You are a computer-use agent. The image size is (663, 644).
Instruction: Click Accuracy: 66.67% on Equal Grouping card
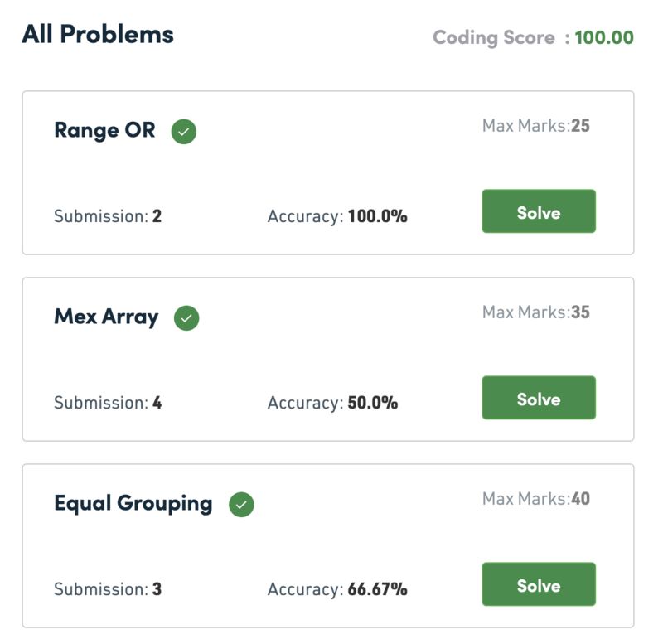pos(337,589)
